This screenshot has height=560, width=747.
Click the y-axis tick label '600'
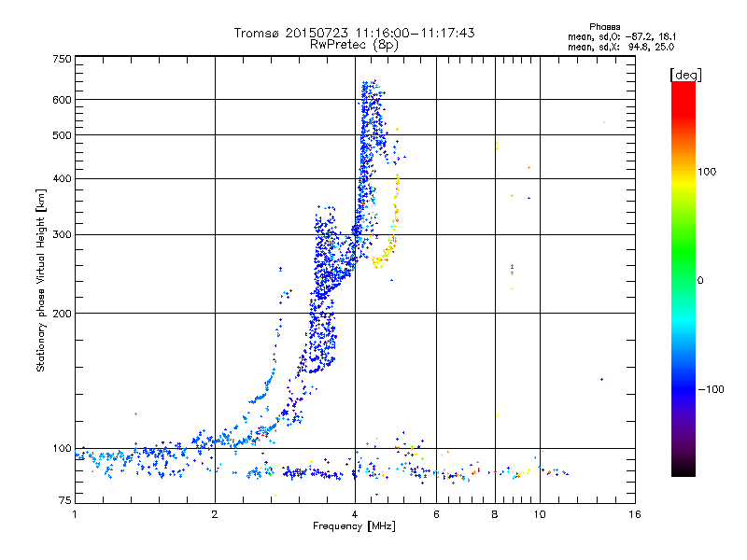[x=62, y=100]
